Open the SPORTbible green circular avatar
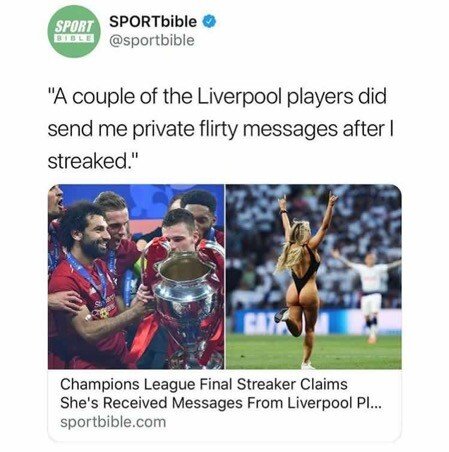449x452 pixels. (74, 32)
